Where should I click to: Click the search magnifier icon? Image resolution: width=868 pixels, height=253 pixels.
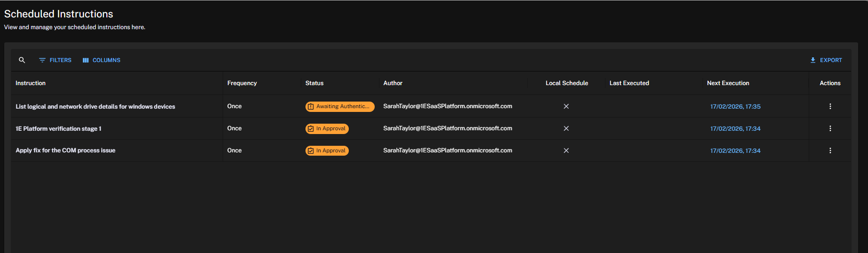point(22,60)
